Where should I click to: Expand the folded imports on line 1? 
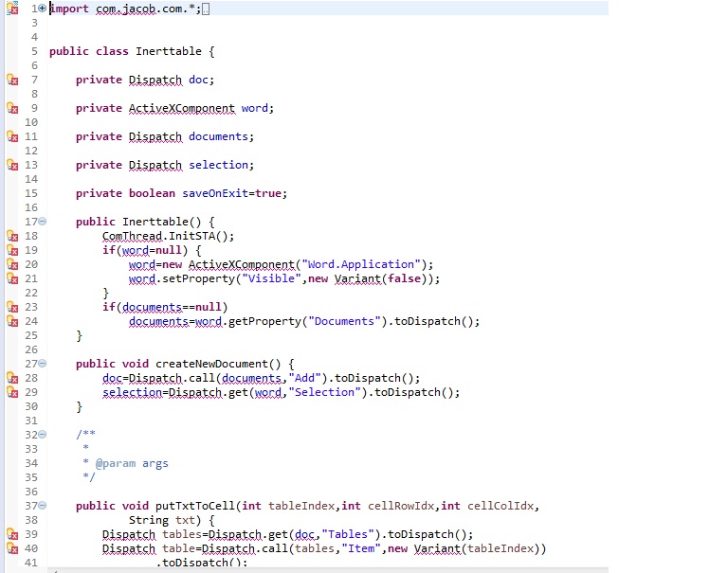(x=43, y=8)
